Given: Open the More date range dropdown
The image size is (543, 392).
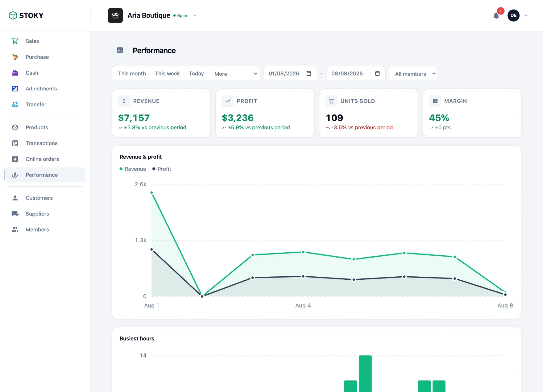Looking at the screenshot, I should tap(236, 74).
